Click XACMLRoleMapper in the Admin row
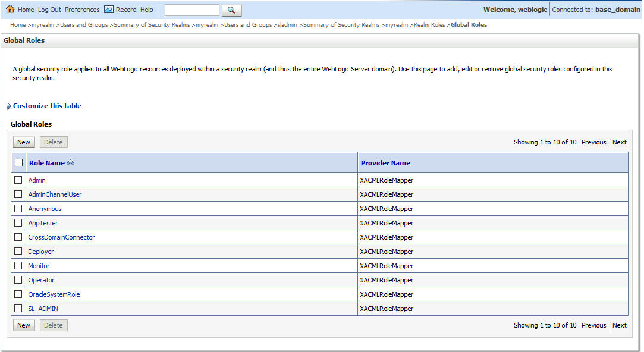This screenshot has height=352, width=644. coord(387,180)
